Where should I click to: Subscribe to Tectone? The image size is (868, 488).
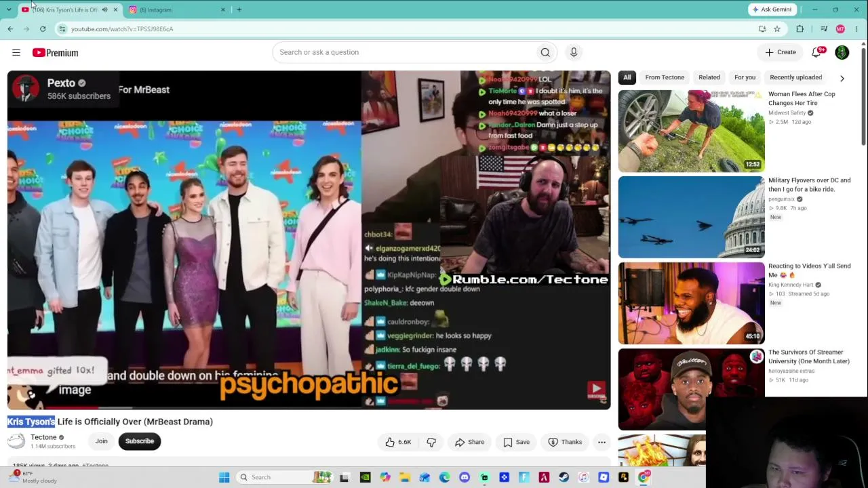pyautogui.click(x=140, y=441)
